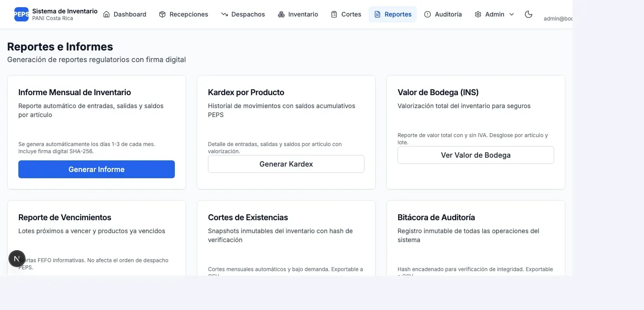Click 'Generación de reportes regulatorios' subtitle
644x310 pixels.
(96, 59)
